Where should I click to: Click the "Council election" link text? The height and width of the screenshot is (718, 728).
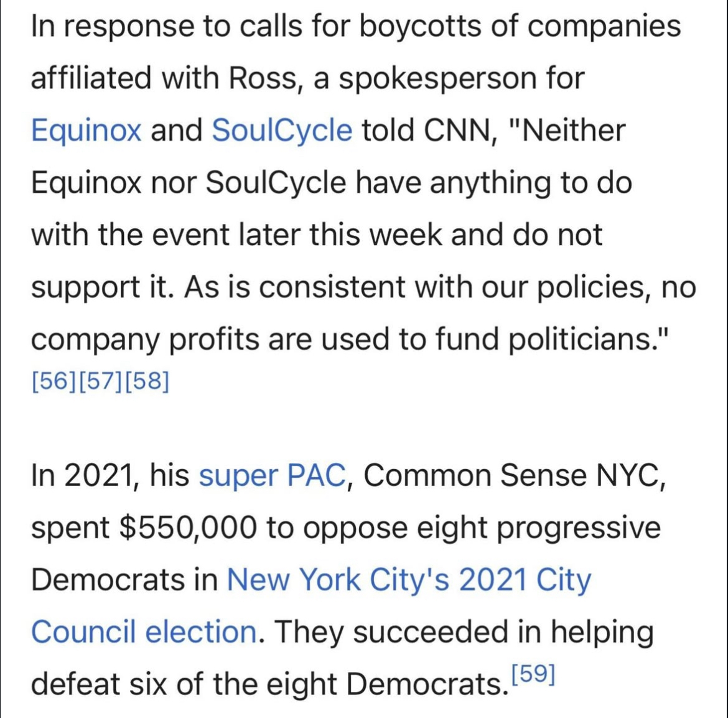144,632
